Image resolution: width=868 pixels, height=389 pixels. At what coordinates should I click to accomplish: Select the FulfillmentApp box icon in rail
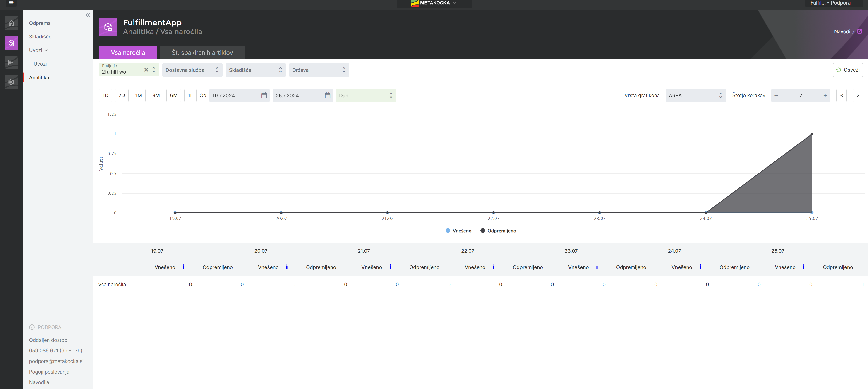(x=11, y=43)
